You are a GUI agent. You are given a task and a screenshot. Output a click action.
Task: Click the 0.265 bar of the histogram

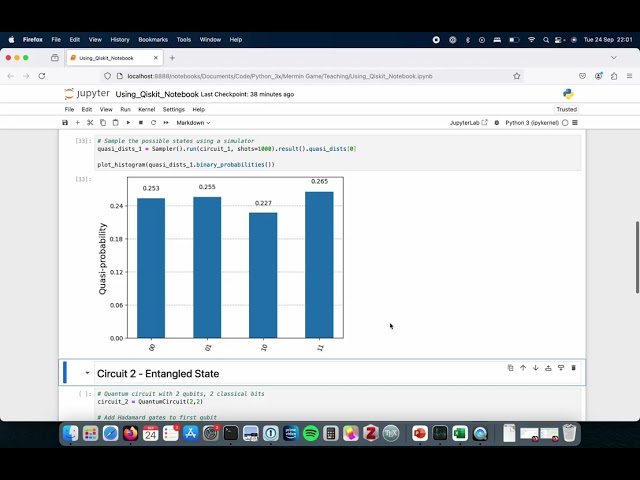[319, 265]
